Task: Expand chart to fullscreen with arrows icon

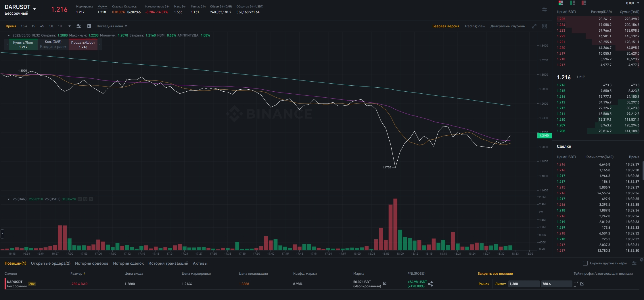Action: (534, 26)
